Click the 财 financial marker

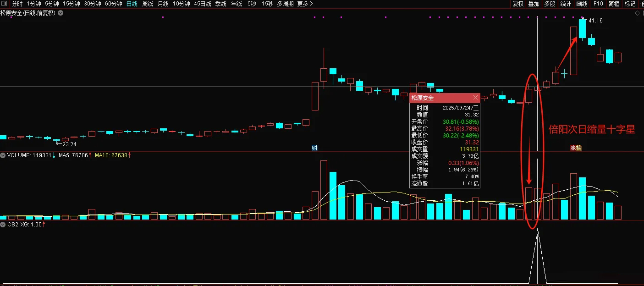click(314, 148)
